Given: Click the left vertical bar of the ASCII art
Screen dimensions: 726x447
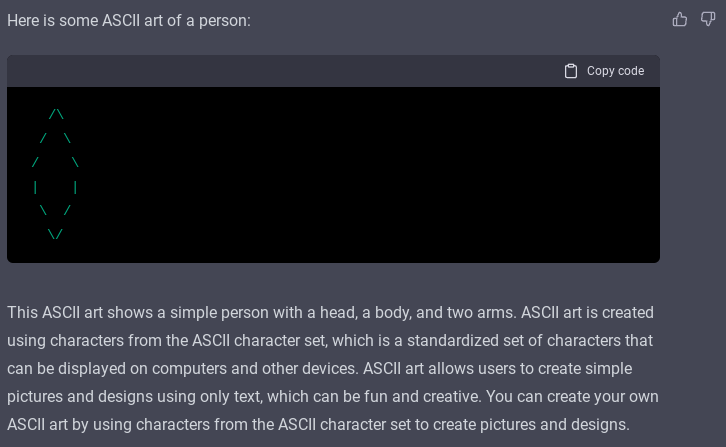Looking at the screenshot, I should 35,187.
